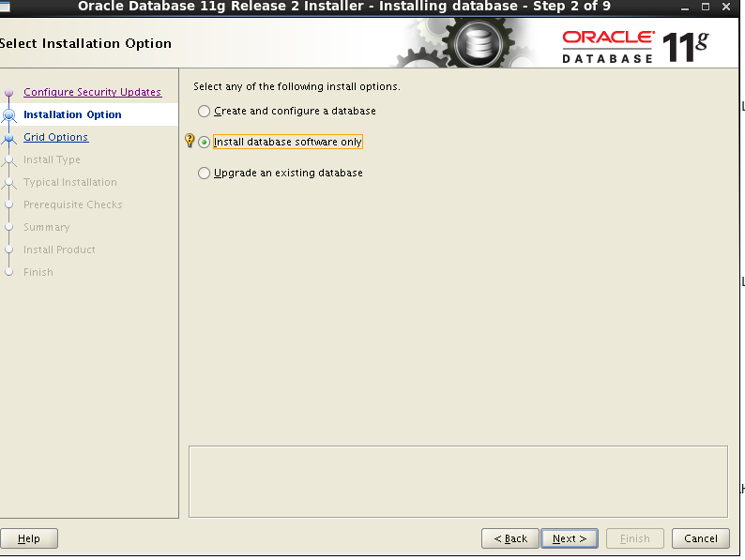Click Summary step in sidebar
Viewport: 745px width, 560px height.
coord(47,228)
